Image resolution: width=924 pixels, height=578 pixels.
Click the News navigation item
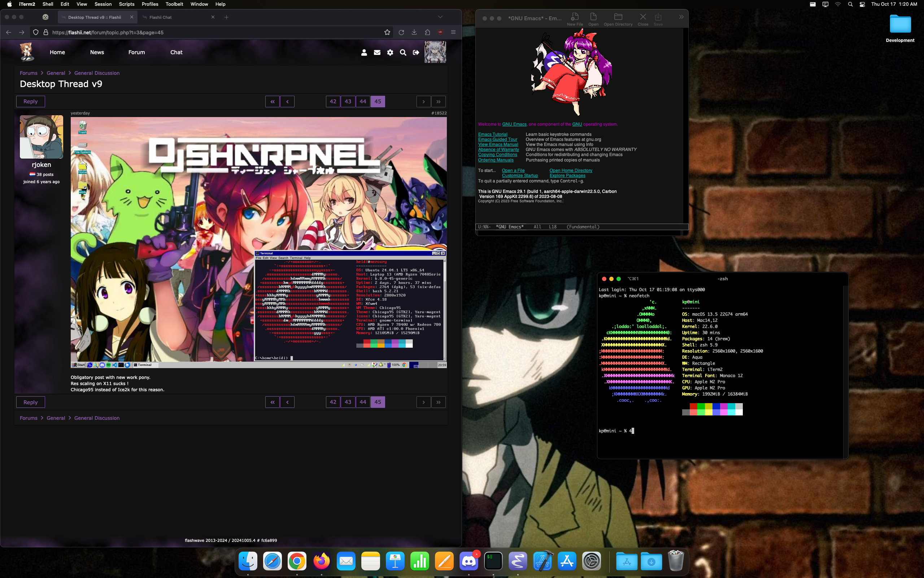click(97, 52)
